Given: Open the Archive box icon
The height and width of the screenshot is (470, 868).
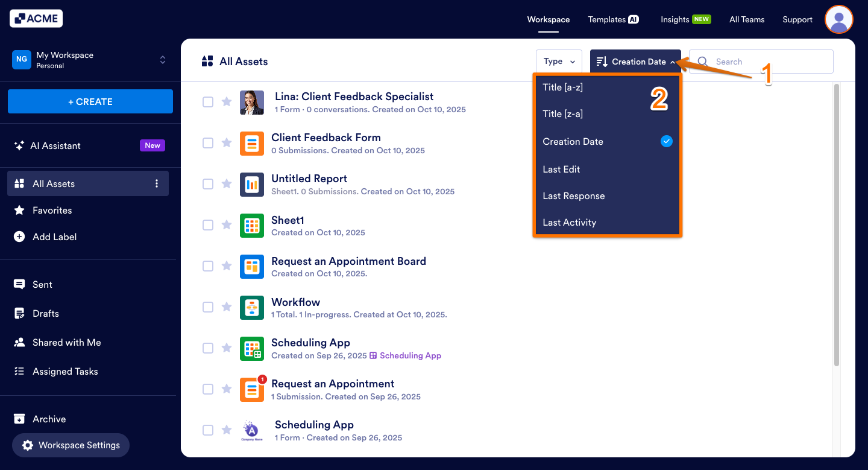Looking at the screenshot, I should [18, 419].
